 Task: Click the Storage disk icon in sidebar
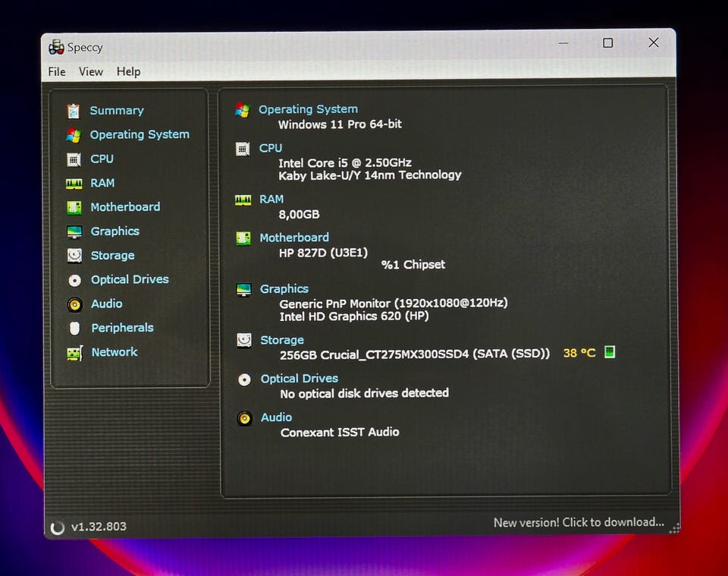tap(74, 256)
